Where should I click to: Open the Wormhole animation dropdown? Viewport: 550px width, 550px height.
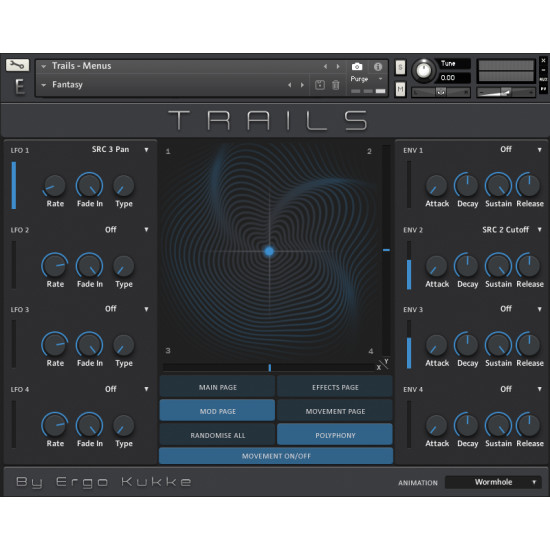[x=493, y=482]
